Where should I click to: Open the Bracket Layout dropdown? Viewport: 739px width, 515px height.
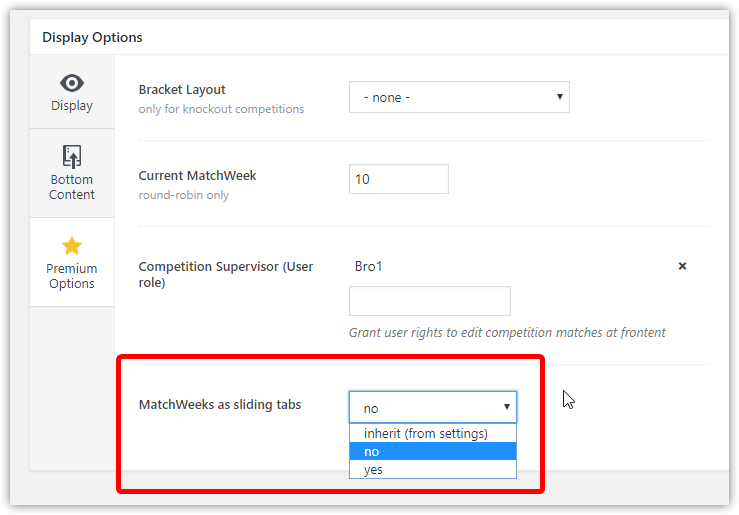[x=459, y=97]
